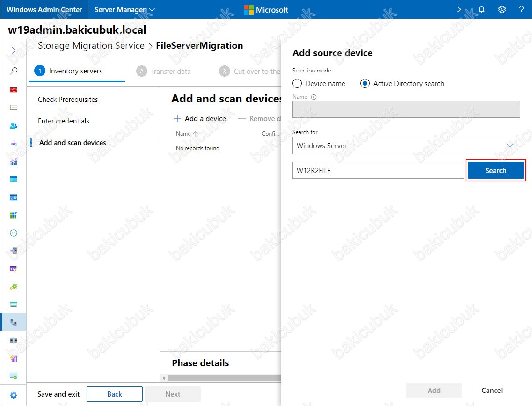Open the Registry tool in the sidebar
Image resolution: width=532 pixels, height=406 pixels.
pyautogui.click(x=14, y=215)
